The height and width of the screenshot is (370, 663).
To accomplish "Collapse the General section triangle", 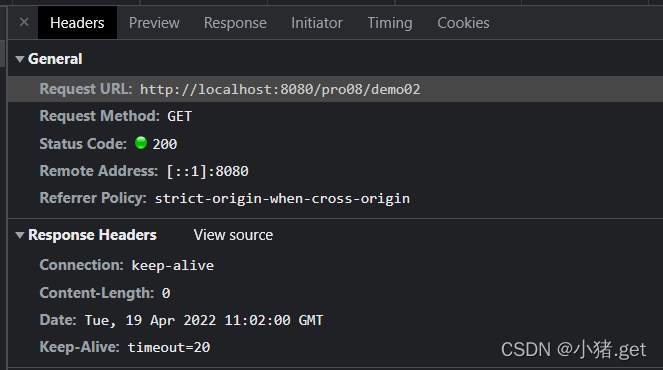I will (19, 59).
